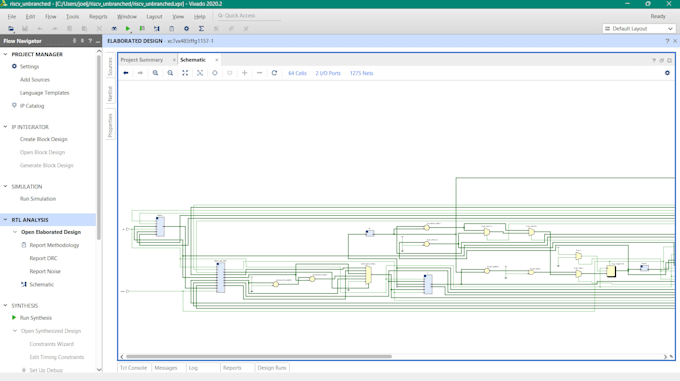Click Add Sources in Flow Navigator

coord(35,80)
